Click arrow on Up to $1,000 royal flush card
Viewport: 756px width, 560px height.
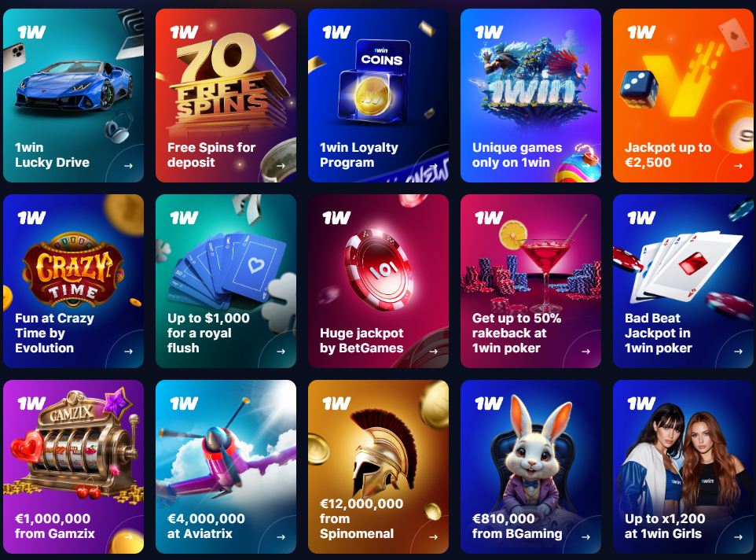pos(281,352)
